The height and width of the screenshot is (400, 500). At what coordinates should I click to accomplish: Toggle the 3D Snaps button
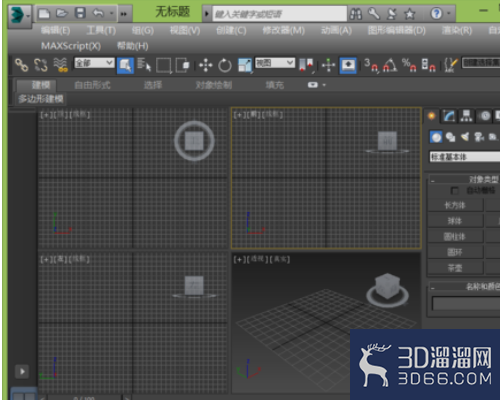point(371,65)
